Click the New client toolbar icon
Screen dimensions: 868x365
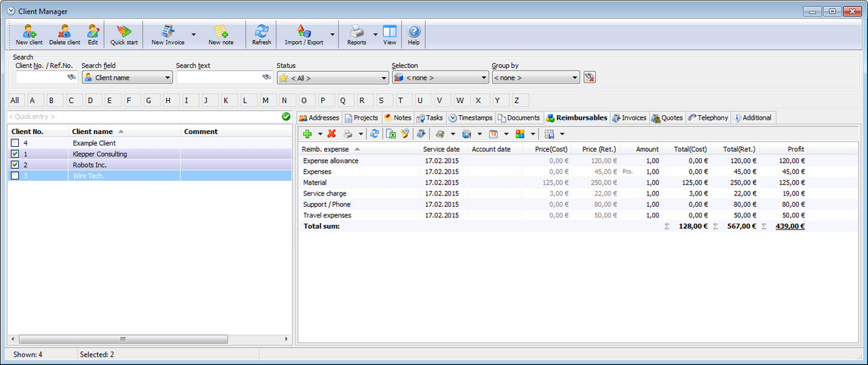point(29,31)
